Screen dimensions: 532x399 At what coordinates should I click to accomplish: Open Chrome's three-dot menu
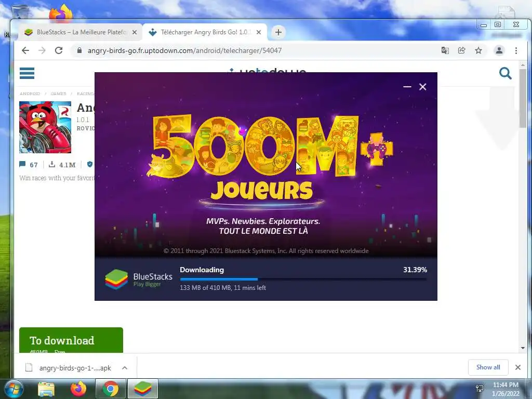pos(516,50)
